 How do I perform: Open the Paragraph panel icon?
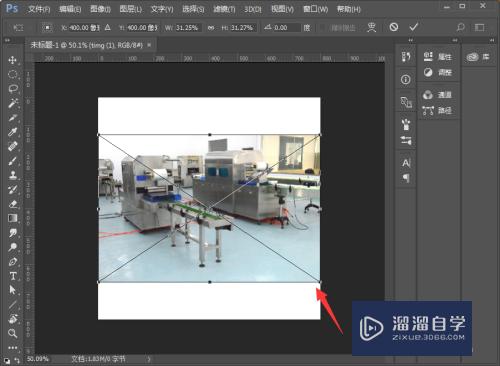click(x=406, y=178)
